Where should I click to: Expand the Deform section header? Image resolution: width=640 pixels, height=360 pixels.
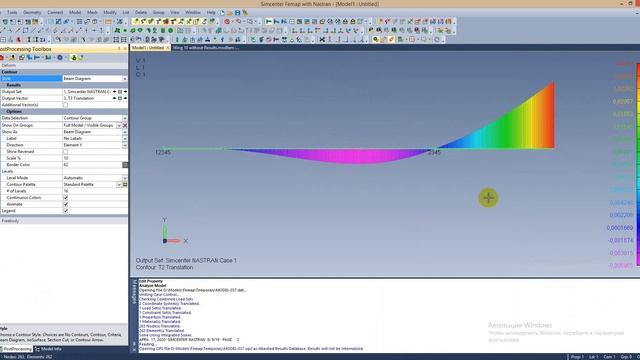point(64,65)
